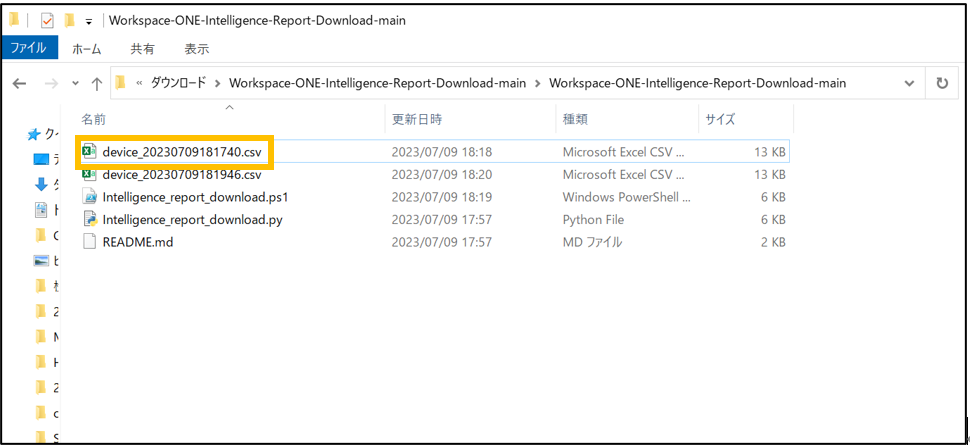Image resolution: width=970 pixels, height=445 pixels.
Task: Click the Python icon of Intelligence_report_download.py
Action: click(90, 220)
